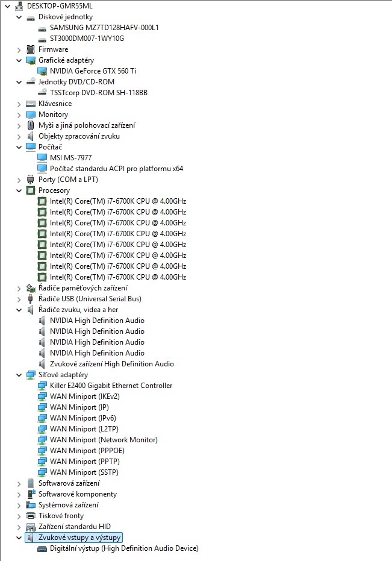
Task: Collapse Zvukové vstupy a výstupy chevron
Action: coord(19,537)
